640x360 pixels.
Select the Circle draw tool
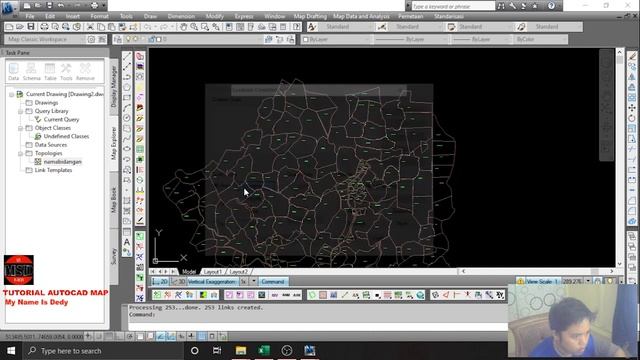127,118
